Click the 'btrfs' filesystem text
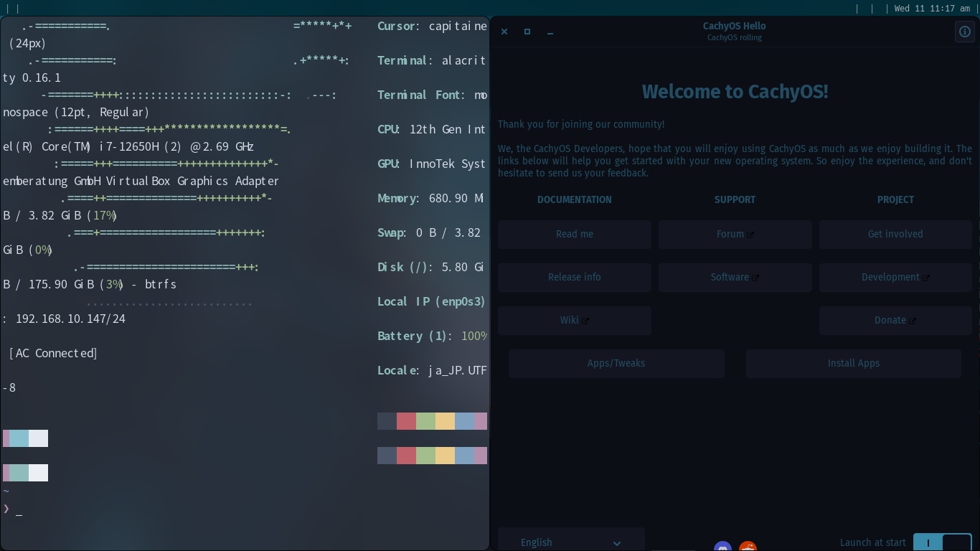Image resolution: width=980 pixels, height=551 pixels. (160, 285)
